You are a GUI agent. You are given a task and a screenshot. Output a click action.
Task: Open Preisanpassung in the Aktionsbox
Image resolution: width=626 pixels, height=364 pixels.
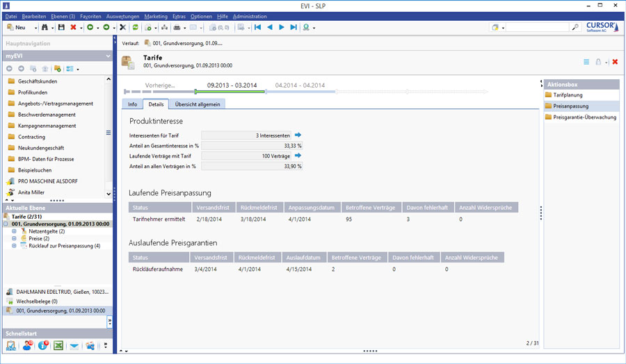[x=570, y=106]
